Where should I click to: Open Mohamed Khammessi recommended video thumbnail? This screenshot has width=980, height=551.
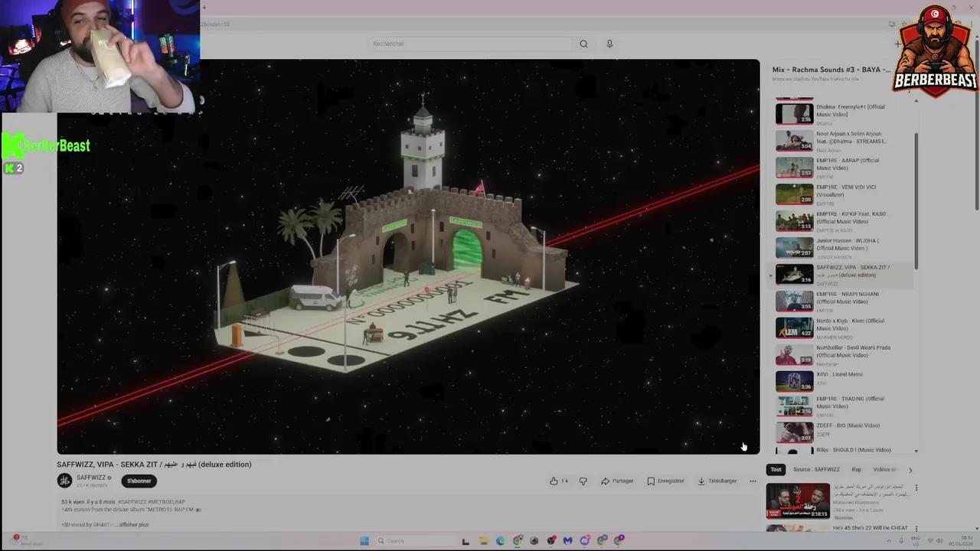797,500
